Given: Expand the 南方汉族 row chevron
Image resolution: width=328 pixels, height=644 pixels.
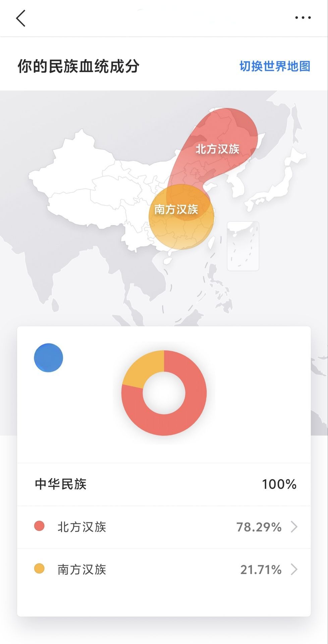Looking at the screenshot, I should pos(294,570).
